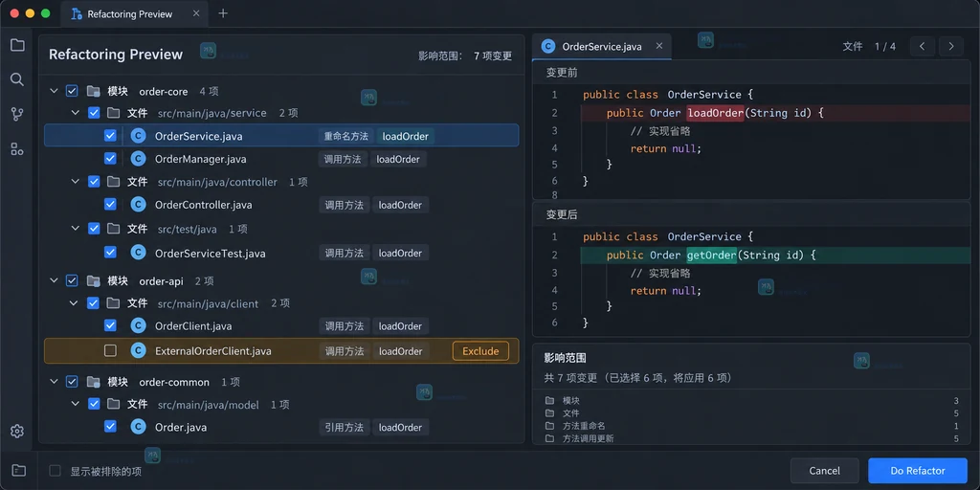The height and width of the screenshot is (490, 980).
Task: Go to previous file arrow
Action: pos(923,46)
